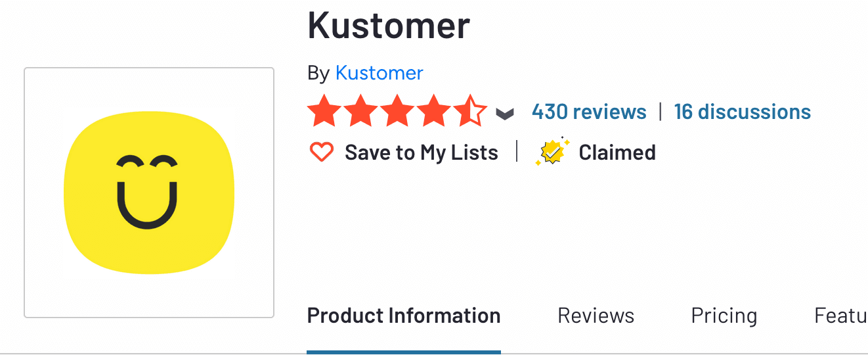Expand the star rating breakdown chevron

[x=504, y=114]
